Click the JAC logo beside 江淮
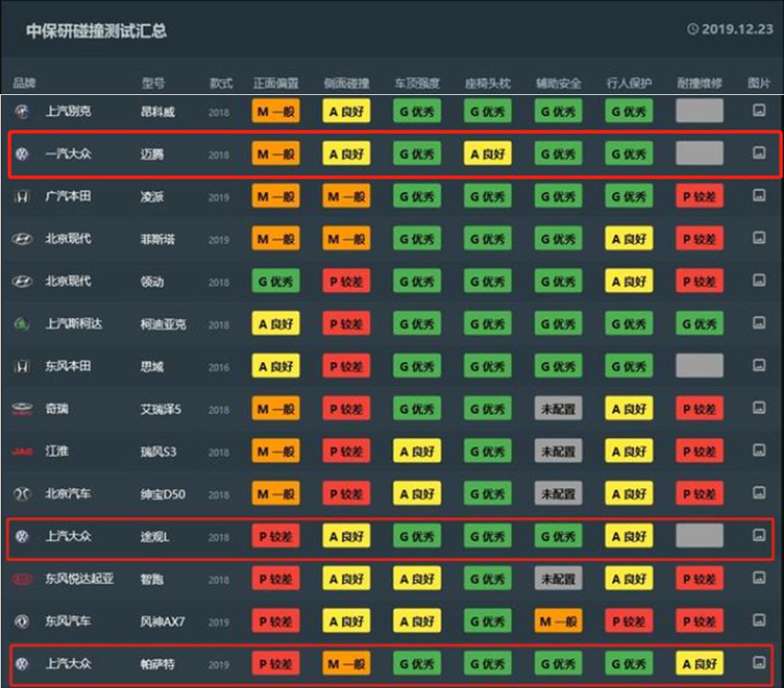 point(22,452)
